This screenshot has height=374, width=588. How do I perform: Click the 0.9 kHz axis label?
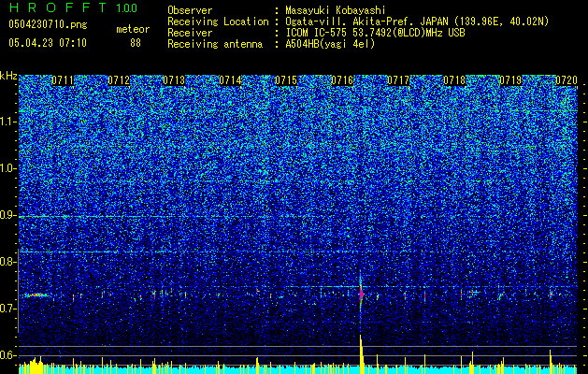[7, 215]
